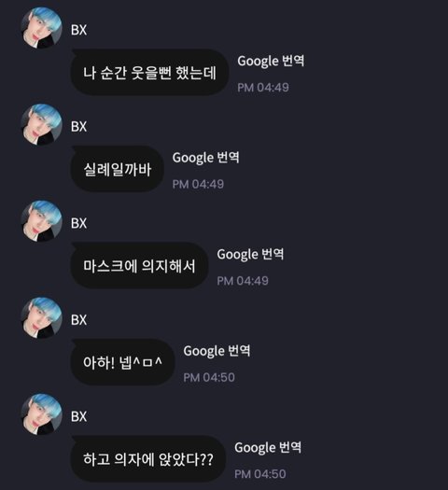Image resolution: width=448 pixels, height=490 pixels.
Task: Open BX avatar above 마스크에 의지해서 message
Action: 41,221
